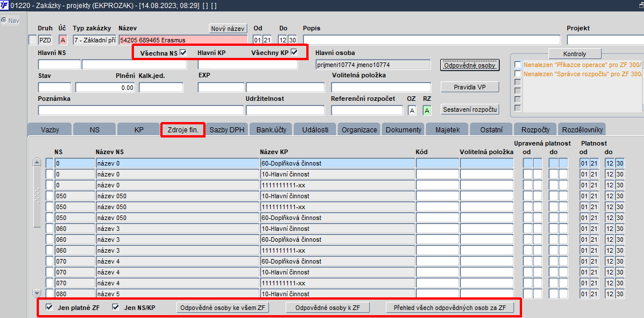Click the Typ zakázky field

(94, 40)
